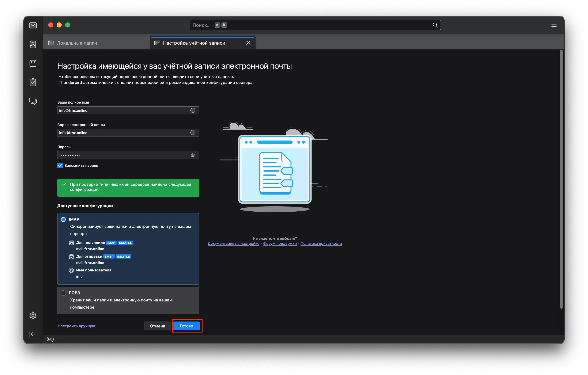Click the Готово button
Image resolution: width=588 pixels, height=375 pixels.
pos(186,326)
